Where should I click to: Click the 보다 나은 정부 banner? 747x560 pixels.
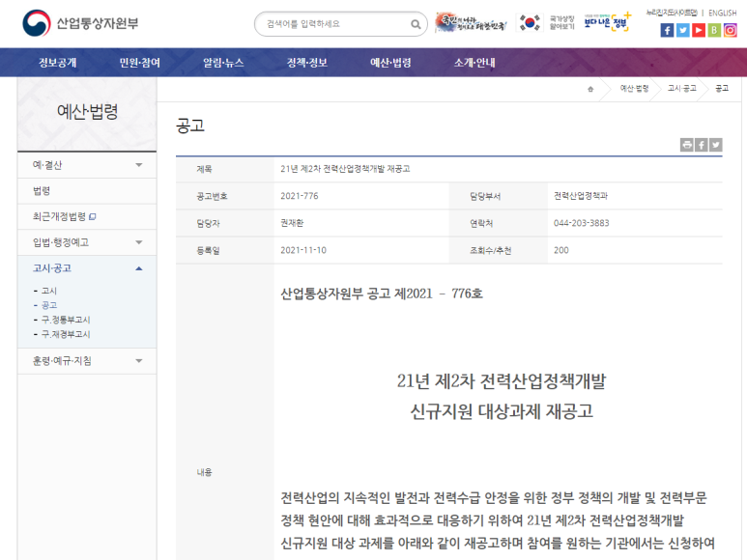click(608, 22)
